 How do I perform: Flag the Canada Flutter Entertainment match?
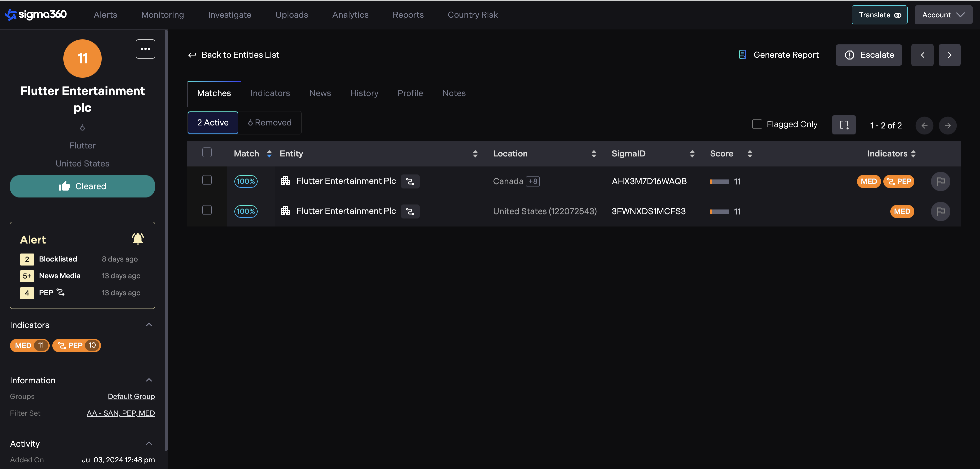click(940, 181)
